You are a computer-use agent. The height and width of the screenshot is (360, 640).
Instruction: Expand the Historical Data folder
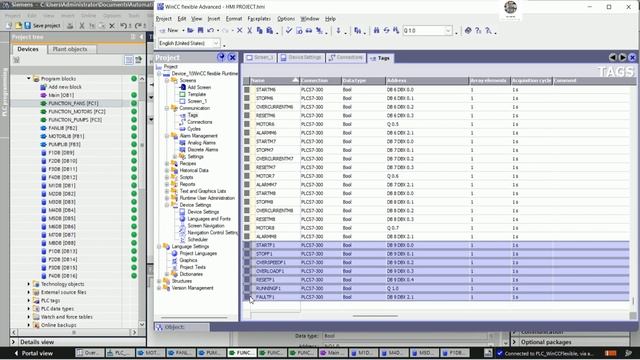[167, 170]
